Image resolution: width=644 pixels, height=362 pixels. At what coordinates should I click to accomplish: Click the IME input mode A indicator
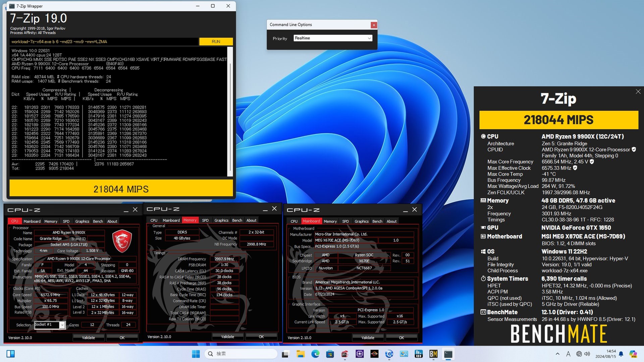pyautogui.click(x=568, y=354)
